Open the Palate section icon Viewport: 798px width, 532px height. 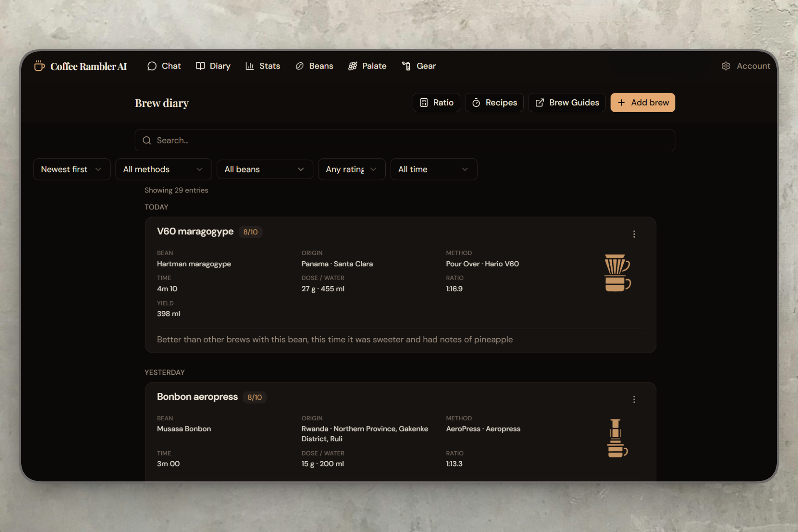[353, 66]
